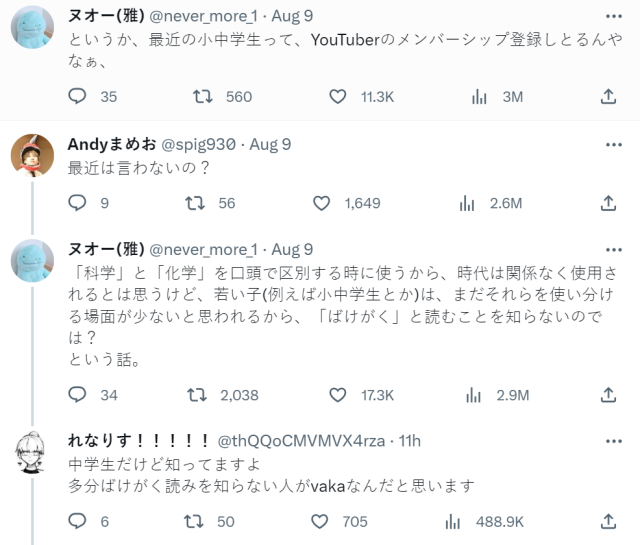This screenshot has width=640, height=545.
Task: Retweet the tweet with 560 retweets
Action: click(202, 97)
